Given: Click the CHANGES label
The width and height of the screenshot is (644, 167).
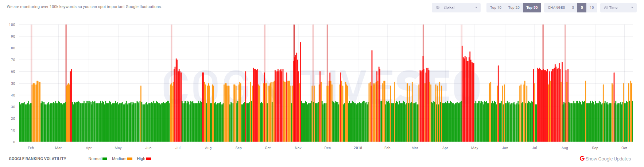Looking at the screenshot, I should coord(556,8).
